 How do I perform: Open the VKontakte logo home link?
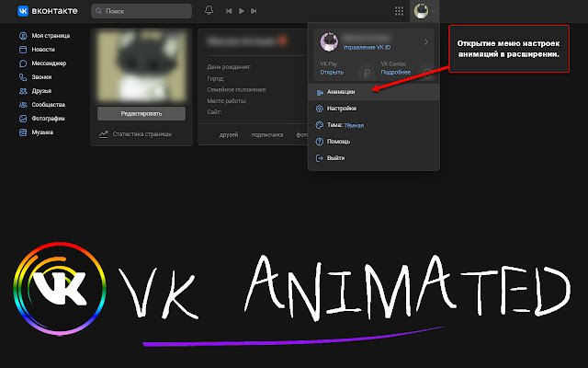(x=48, y=11)
